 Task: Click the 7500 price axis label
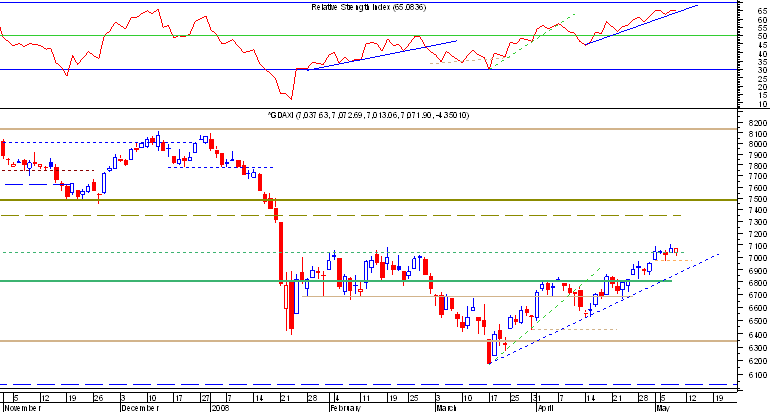[758, 199]
